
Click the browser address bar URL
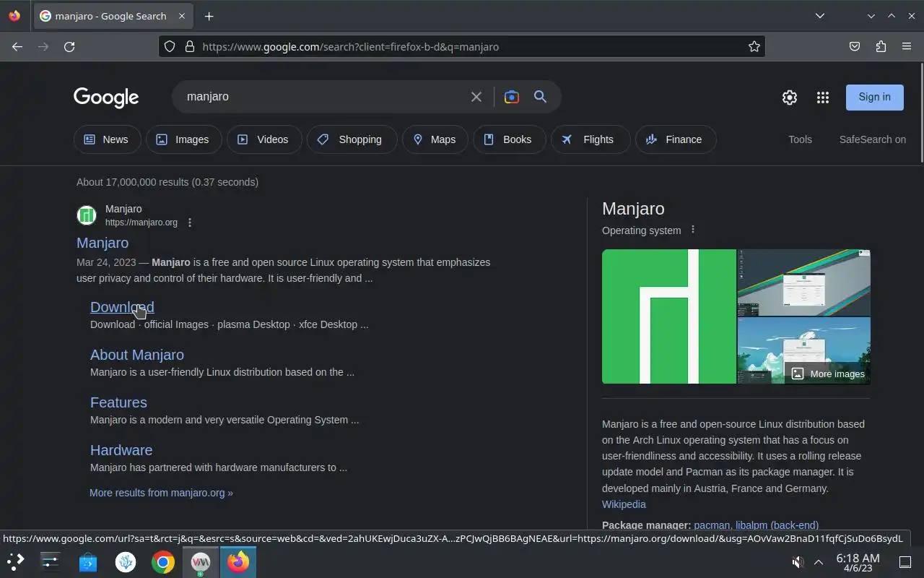click(350, 46)
